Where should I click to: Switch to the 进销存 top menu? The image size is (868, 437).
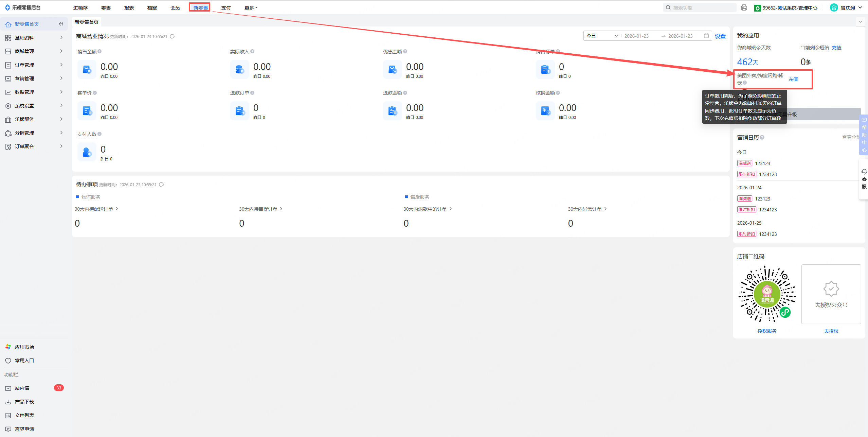(80, 7)
